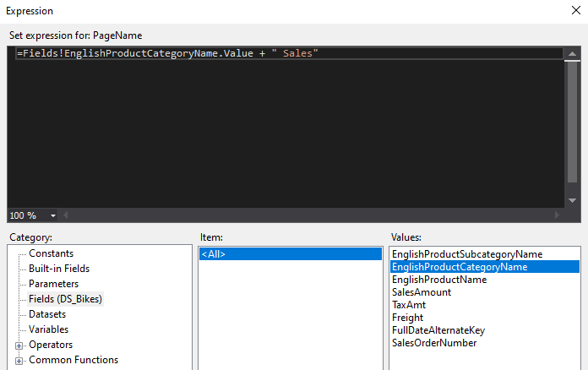588x370 pixels.
Task: Open the Datasets category
Action: (x=47, y=314)
